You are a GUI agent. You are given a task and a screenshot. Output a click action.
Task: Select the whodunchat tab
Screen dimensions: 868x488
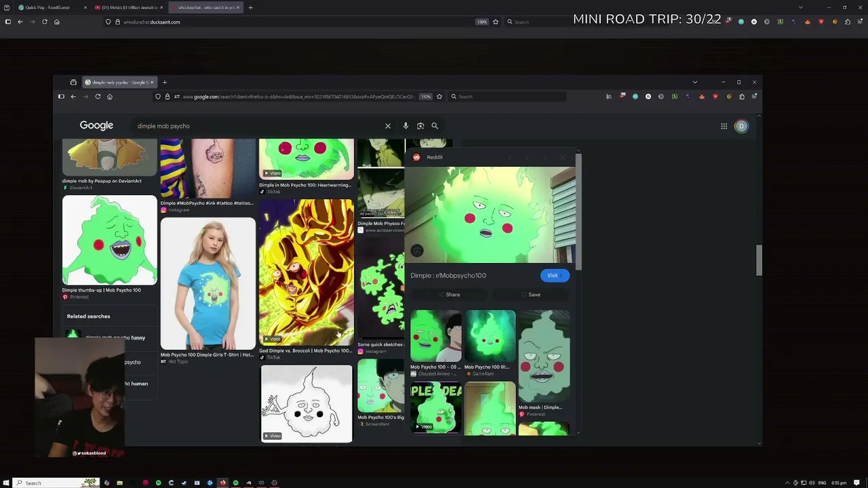205,7
